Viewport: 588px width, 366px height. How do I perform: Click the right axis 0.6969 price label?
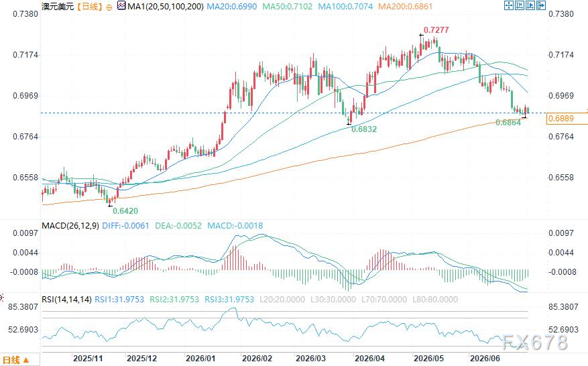(x=561, y=96)
